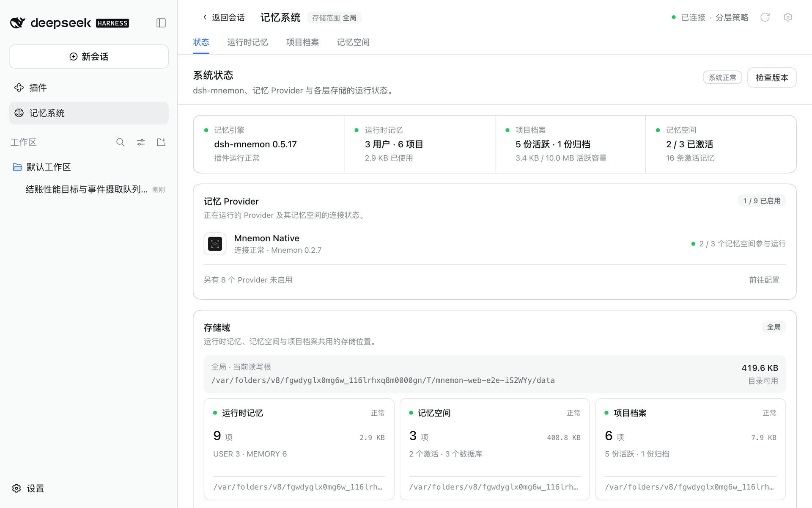This screenshot has width=812, height=508.
Task: Click the /var/folders data path text
Action: tap(383, 380)
